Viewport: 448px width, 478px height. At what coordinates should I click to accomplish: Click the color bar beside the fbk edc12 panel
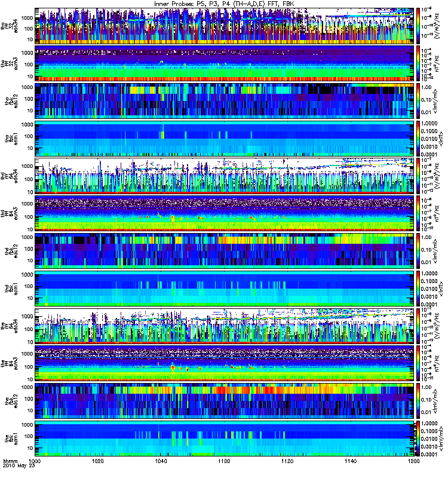(418, 401)
